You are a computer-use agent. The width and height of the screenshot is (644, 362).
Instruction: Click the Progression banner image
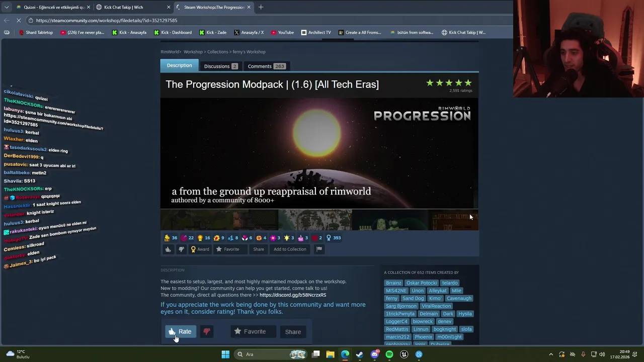[x=319, y=153]
